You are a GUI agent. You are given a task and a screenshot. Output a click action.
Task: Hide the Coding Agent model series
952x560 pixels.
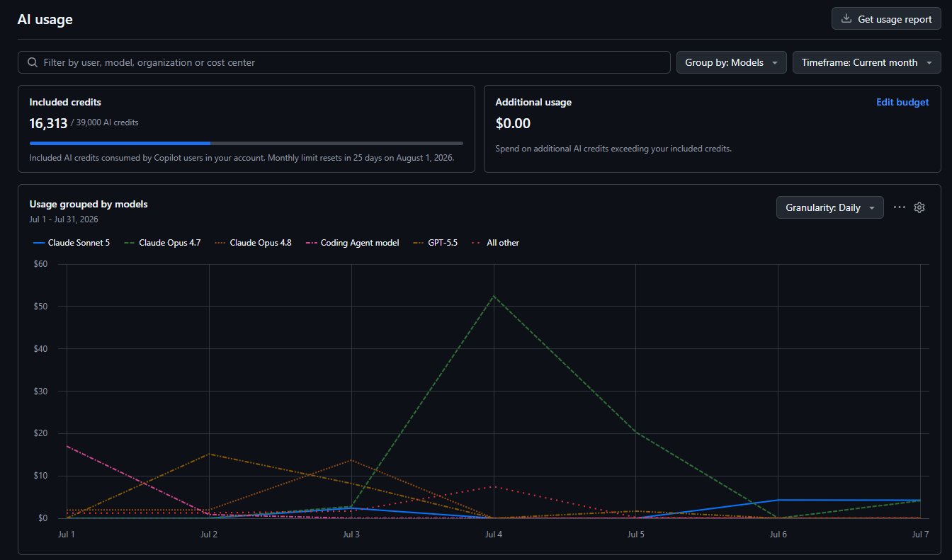pyautogui.click(x=352, y=243)
